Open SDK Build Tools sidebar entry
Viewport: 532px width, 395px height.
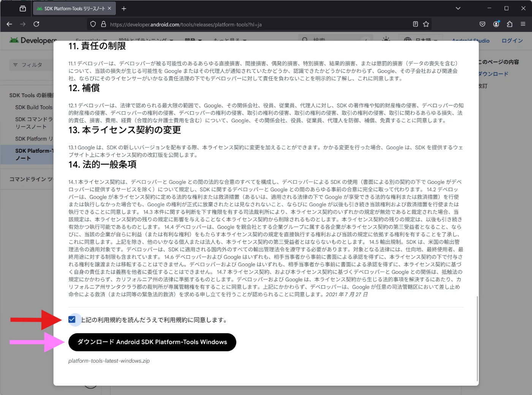point(34,107)
